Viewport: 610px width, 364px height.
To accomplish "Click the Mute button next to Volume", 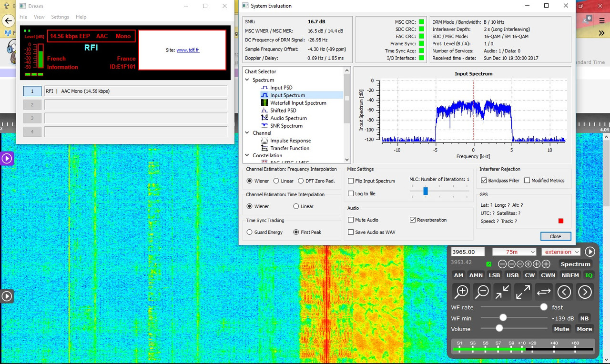I will (561, 329).
